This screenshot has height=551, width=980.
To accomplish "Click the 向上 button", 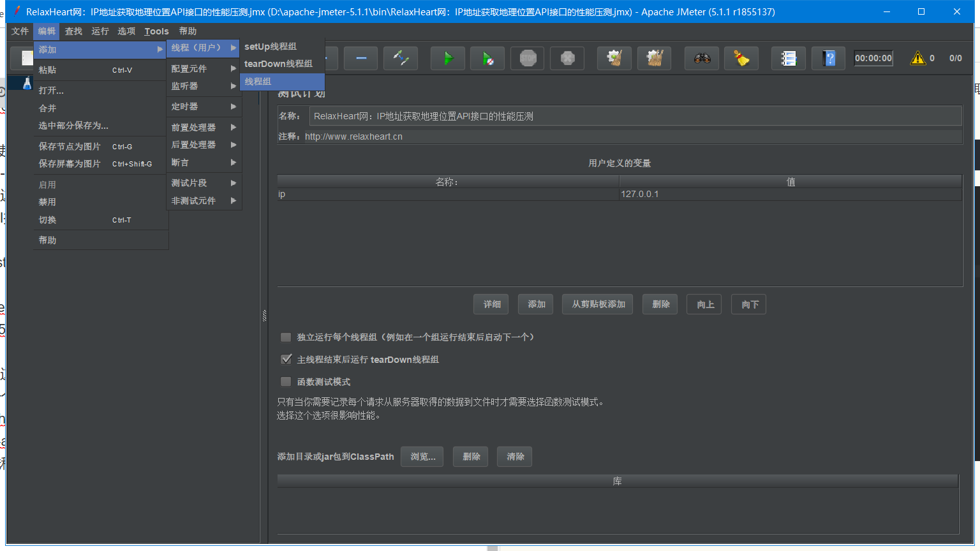I will [704, 304].
